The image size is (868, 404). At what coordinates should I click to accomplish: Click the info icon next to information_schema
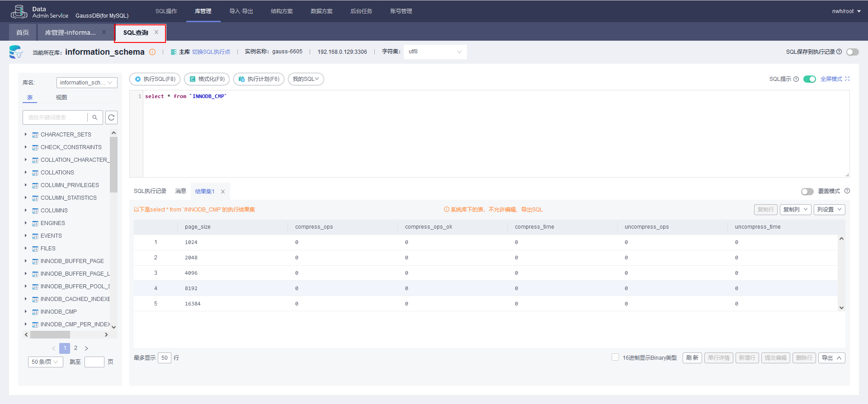click(152, 52)
